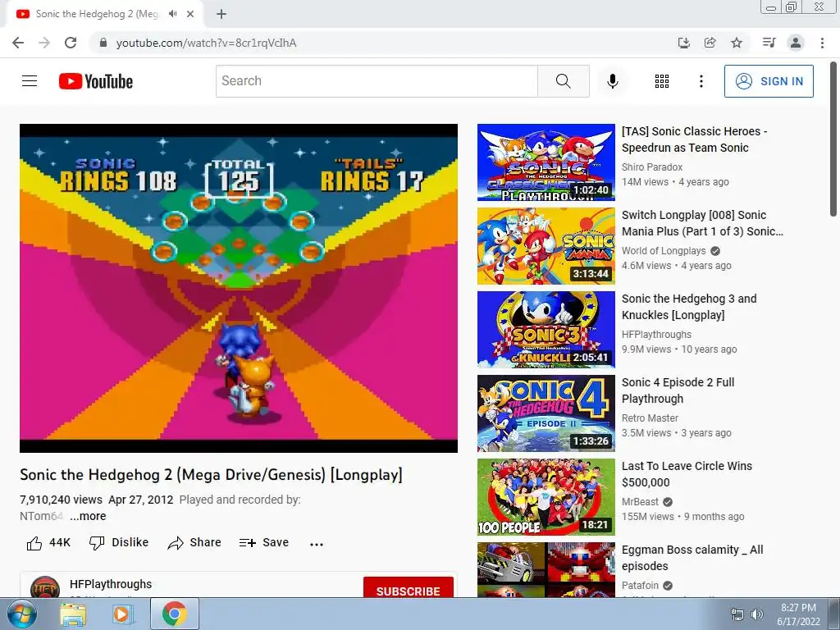Viewport: 840px width, 630px height.
Task: Go back in browser history
Action: [18, 43]
